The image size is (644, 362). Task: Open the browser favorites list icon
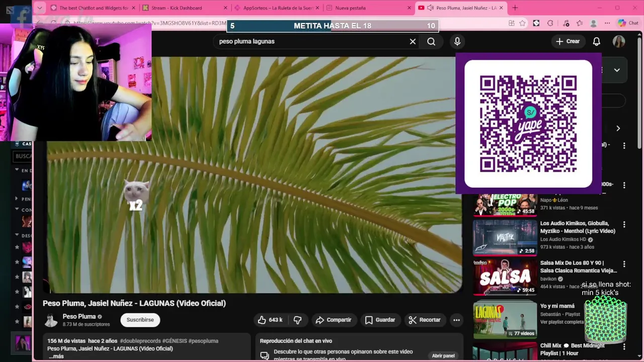click(580, 23)
